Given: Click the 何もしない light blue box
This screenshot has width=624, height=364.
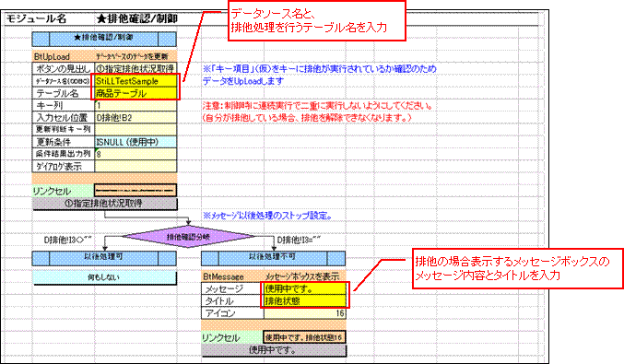Looking at the screenshot, I should [x=104, y=277].
